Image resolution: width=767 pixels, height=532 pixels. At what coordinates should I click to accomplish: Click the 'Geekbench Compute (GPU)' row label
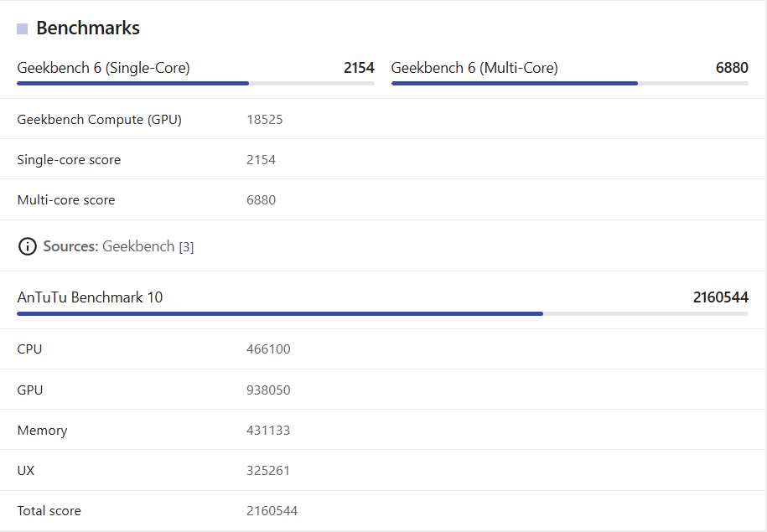[99, 120]
